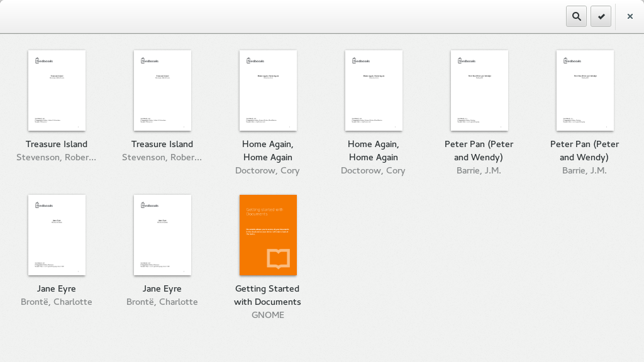Close the Documents window
This screenshot has height=362, width=644.
click(x=630, y=16)
